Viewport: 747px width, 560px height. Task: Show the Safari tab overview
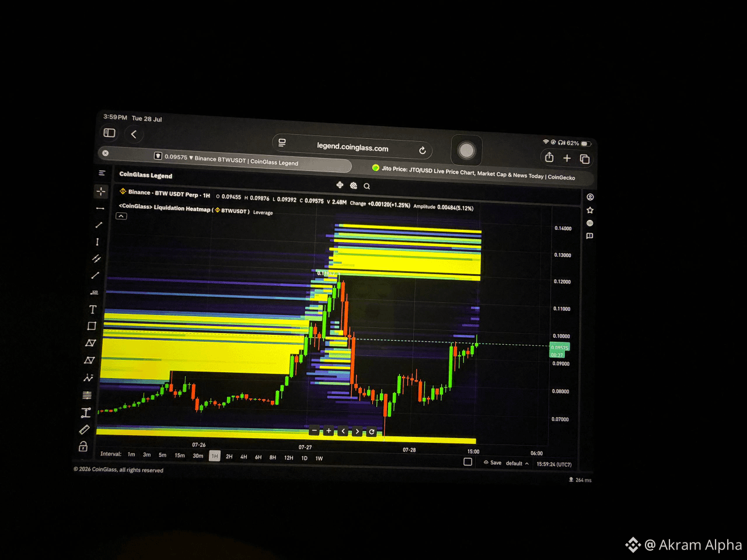585,159
